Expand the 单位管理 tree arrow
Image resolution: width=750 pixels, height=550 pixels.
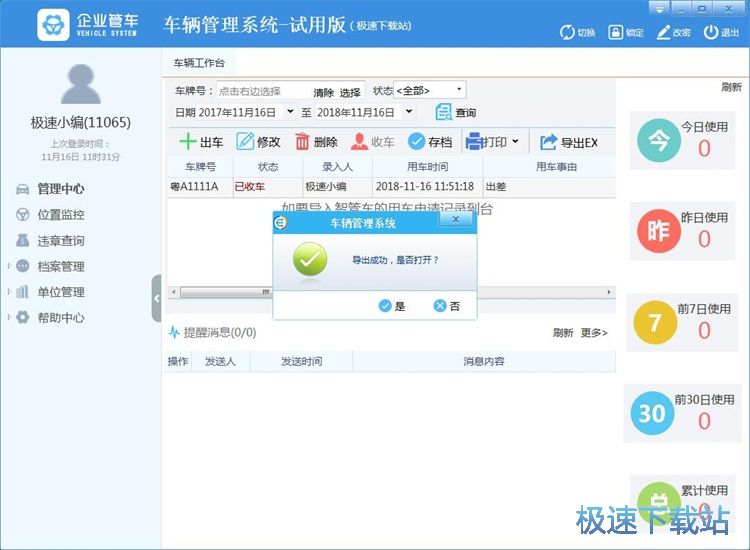point(9,291)
